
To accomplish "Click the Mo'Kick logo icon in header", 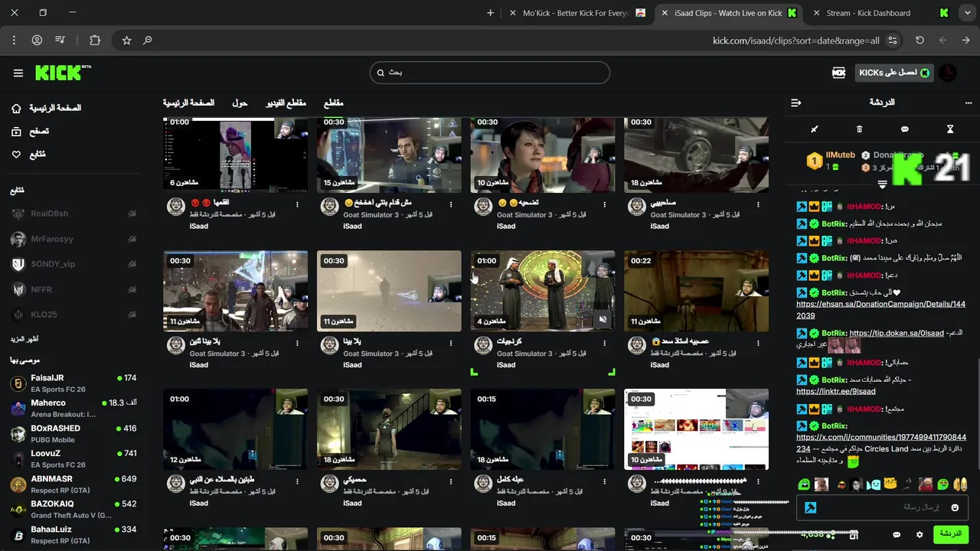I will (x=838, y=73).
